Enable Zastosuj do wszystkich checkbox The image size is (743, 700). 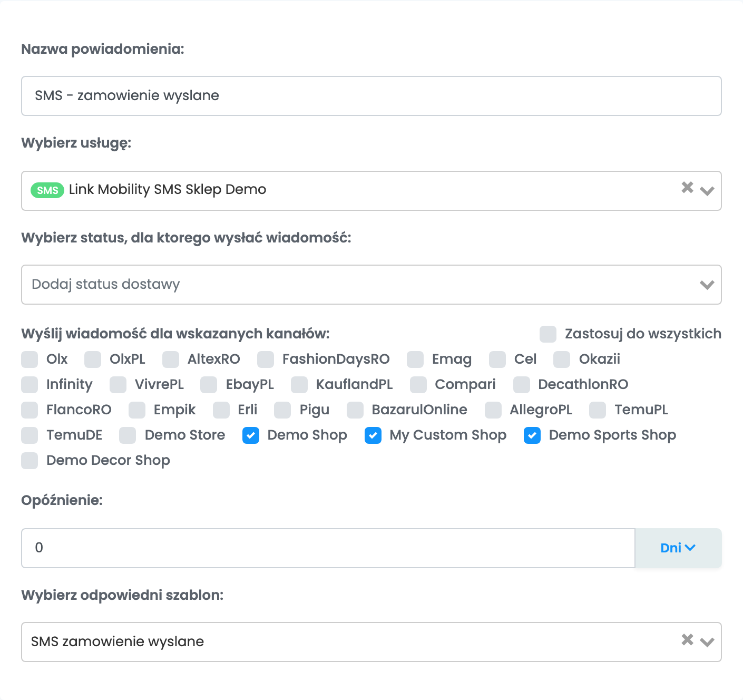point(548,334)
